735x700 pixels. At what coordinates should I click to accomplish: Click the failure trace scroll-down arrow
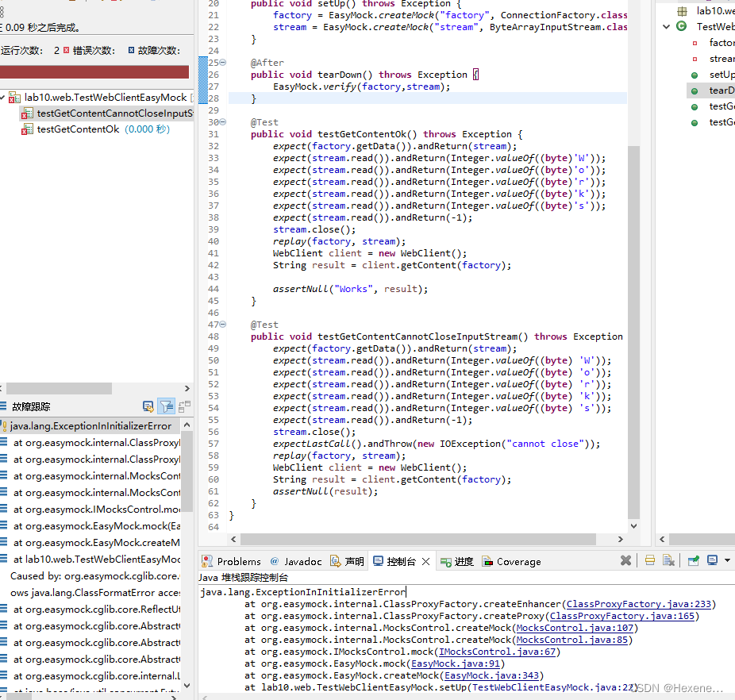[187, 685]
